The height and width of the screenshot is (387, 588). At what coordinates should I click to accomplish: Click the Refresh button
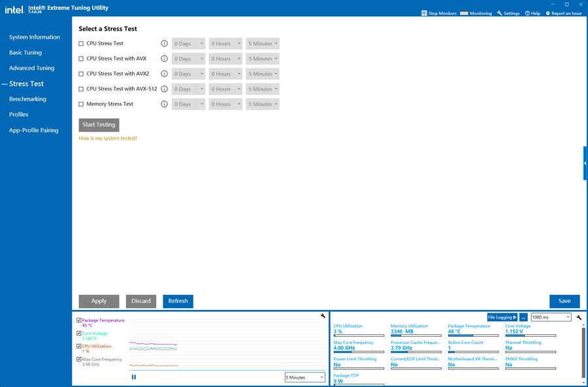(x=178, y=302)
